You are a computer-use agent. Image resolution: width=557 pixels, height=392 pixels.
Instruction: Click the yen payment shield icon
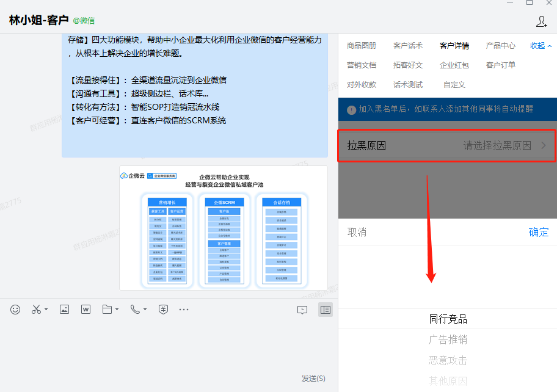[163, 310]
